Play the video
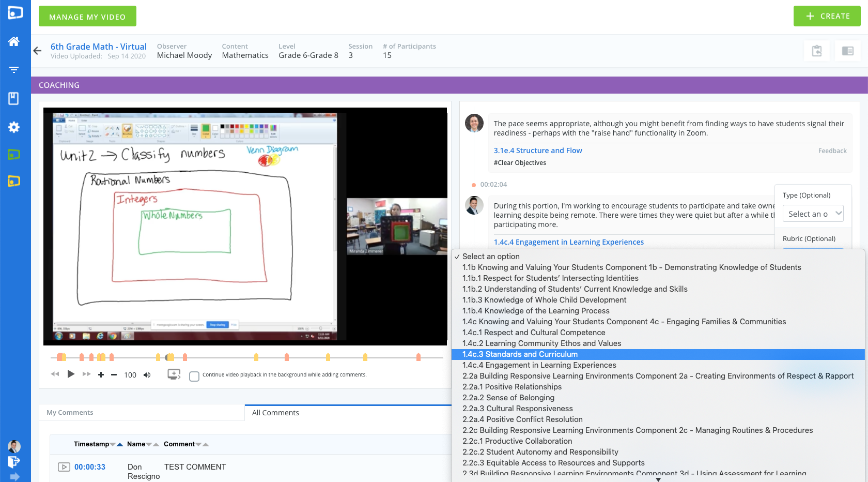The width and height of the screenshot is (868, 482). coord(71,374)
